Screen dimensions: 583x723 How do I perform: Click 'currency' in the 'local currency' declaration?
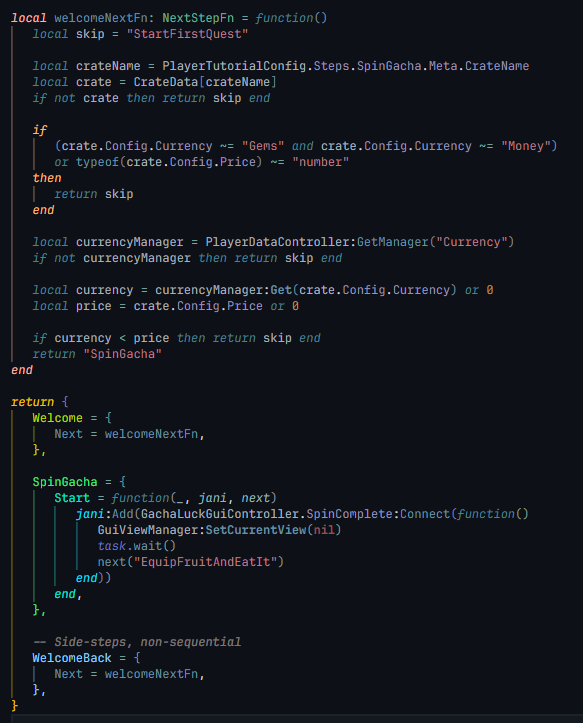(104, 290)
